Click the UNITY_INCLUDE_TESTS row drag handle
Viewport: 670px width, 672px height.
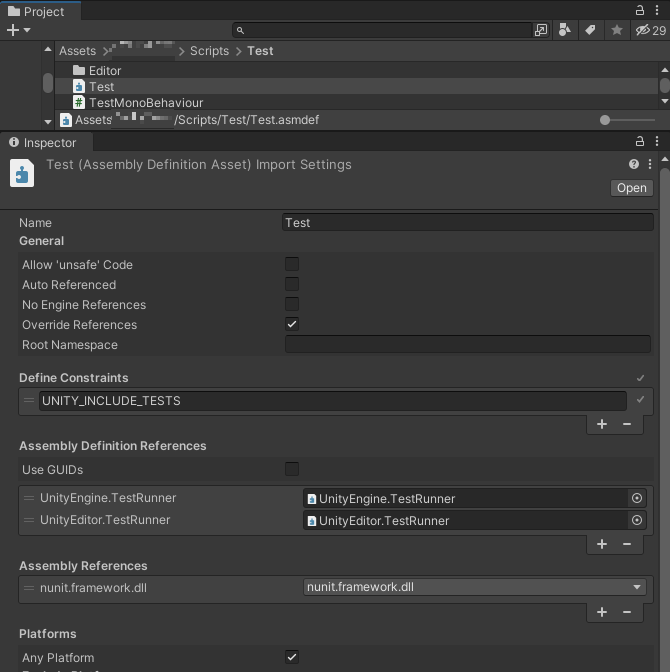click(29, 400)
